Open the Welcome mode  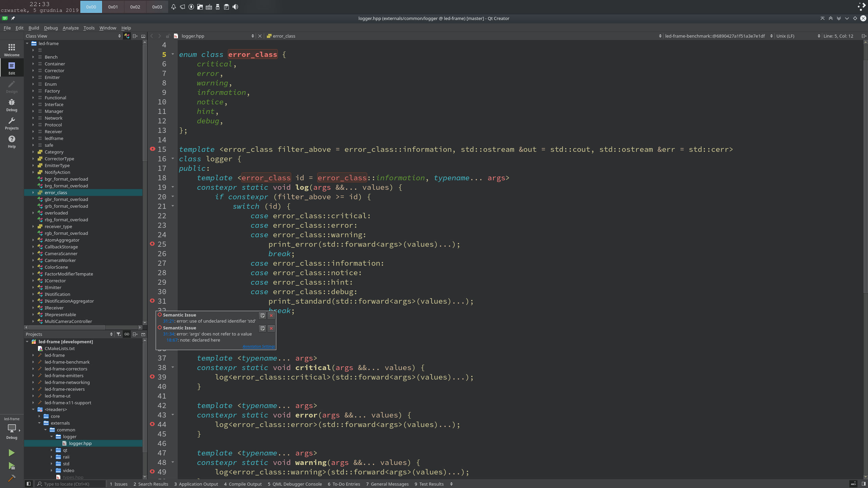(x=12, y=49)
